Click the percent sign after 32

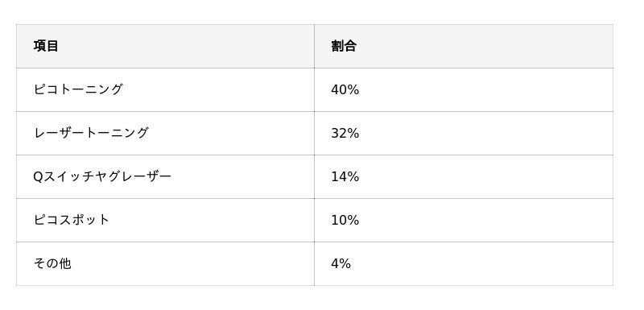point(353,134)
